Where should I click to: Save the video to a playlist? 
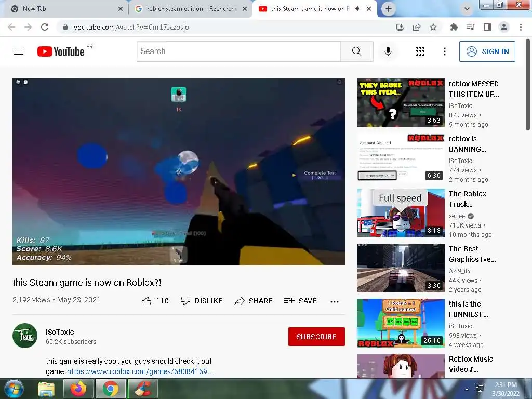coord(301,301)
